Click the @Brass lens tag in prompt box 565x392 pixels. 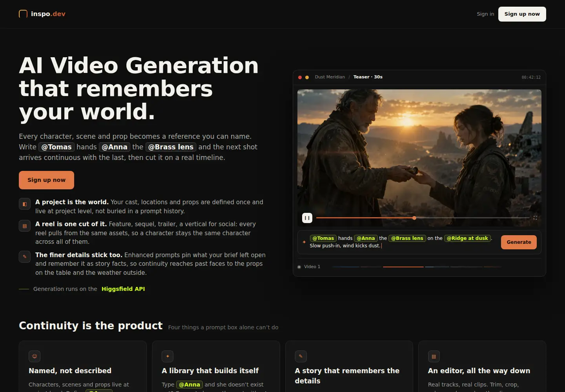pyautogui.click(x=407, y=238)
